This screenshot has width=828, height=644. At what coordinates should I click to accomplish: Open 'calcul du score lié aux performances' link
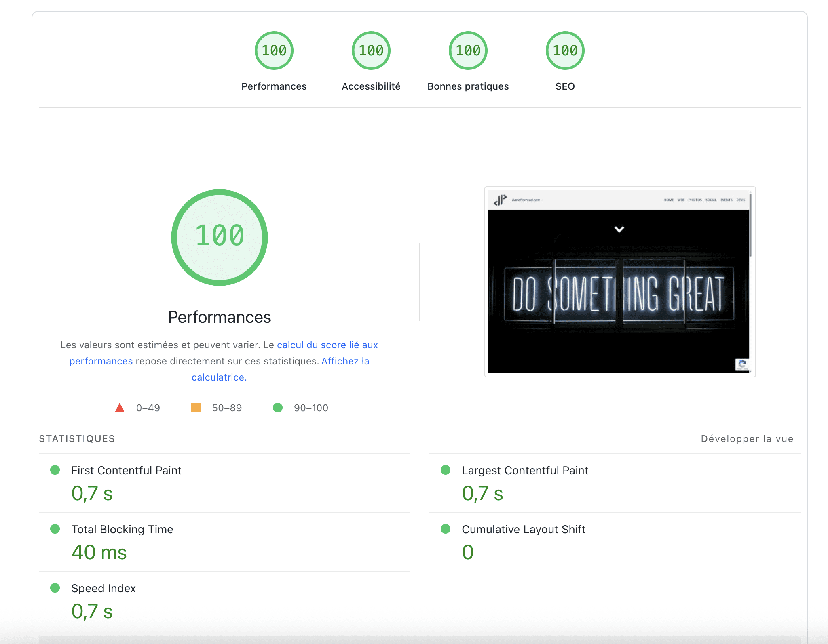tap(327, 345)
